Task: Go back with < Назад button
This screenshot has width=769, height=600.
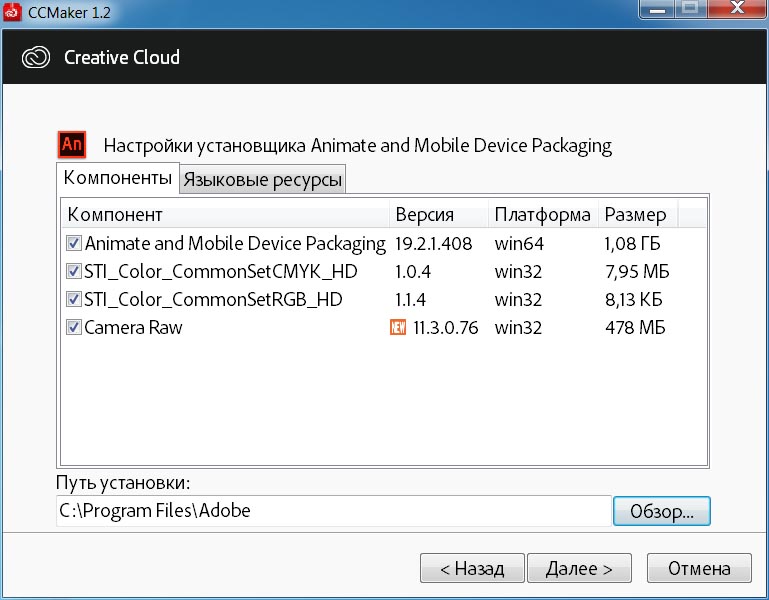Action: 472,568
